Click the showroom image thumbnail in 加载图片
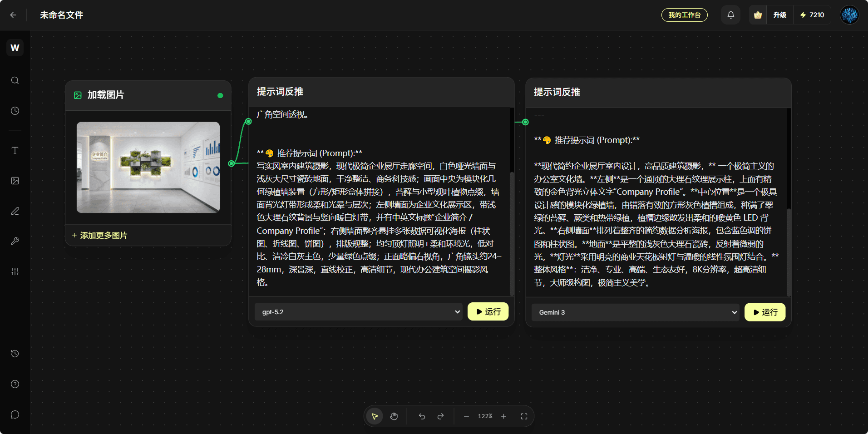Image resolution: width=868 pixels, height=434 pixels. (148, 167)
